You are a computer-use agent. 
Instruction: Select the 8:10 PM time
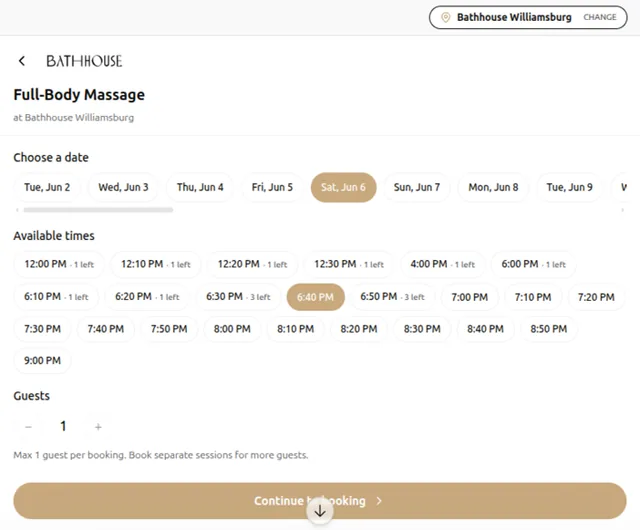tap(296, 329)
